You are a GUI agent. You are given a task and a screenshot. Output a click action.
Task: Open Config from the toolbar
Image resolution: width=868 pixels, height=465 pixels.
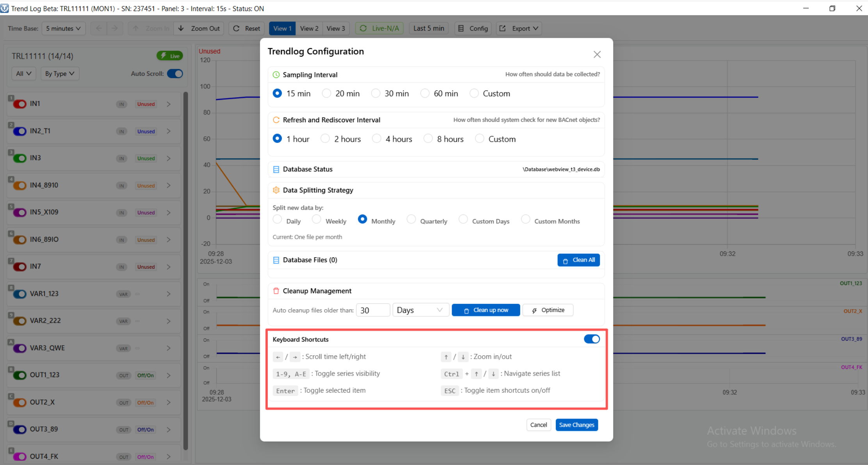[473, 29]
